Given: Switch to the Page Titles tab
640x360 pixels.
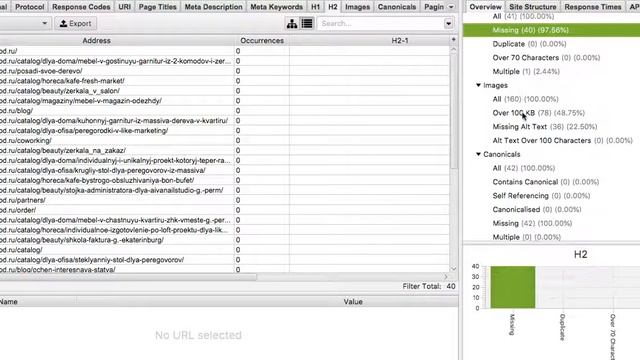Looking at the screenshot, I should (x=158, y=7).
